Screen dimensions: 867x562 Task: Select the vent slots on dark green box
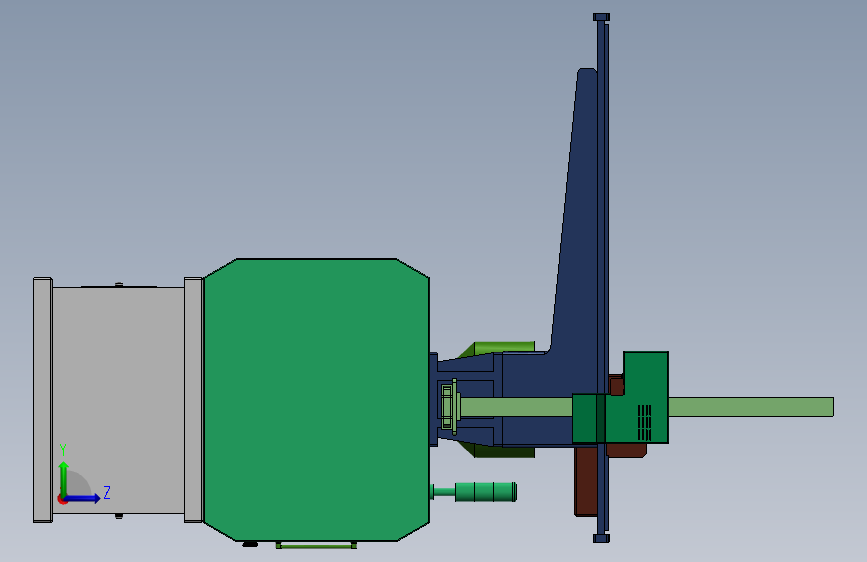[644, 422]
